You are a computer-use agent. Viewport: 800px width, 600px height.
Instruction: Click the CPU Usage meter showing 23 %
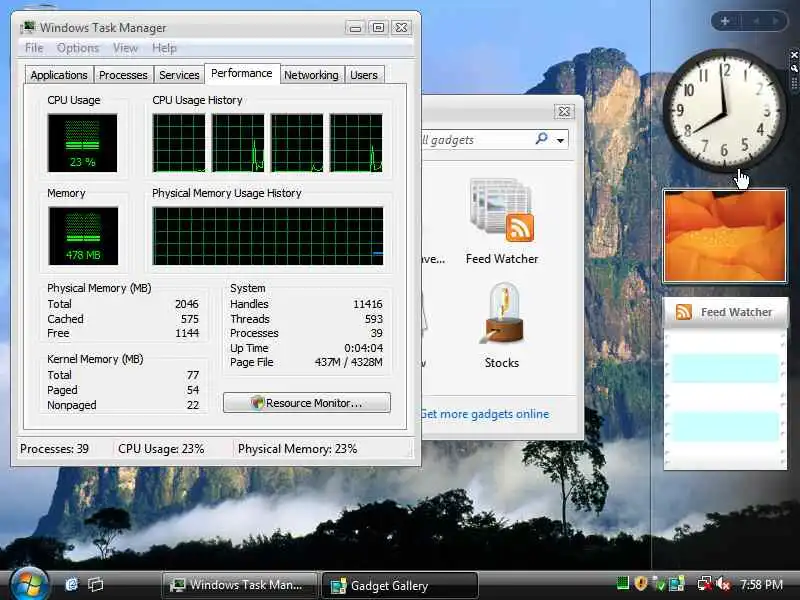click(82, 143)
